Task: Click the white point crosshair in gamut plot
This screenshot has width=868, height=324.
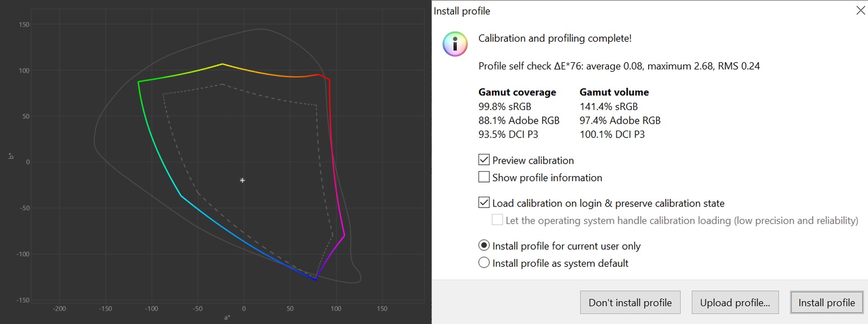Action: pos(242,180)
